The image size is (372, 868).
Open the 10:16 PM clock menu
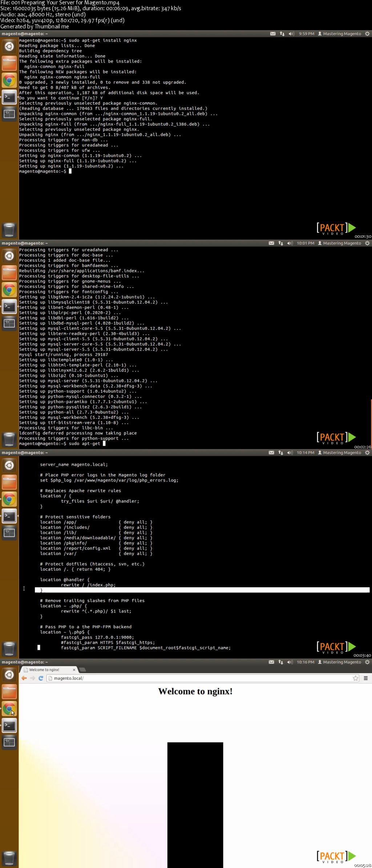tap(306, 662)
